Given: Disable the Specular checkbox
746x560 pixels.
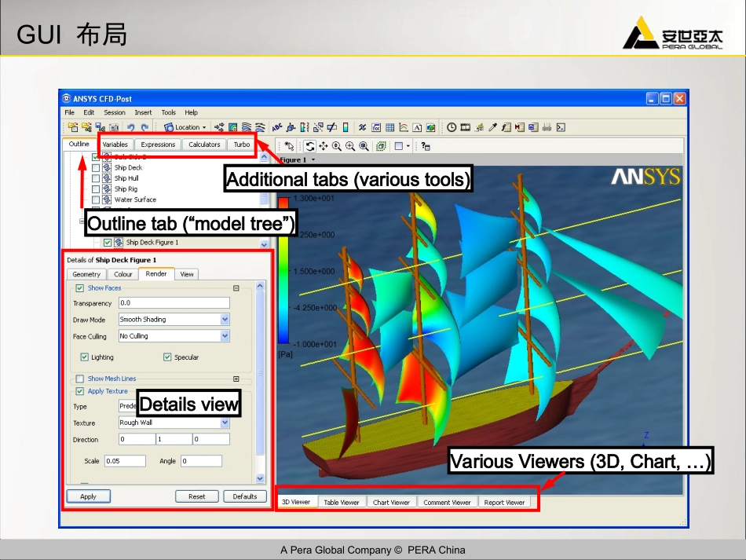Looking at the screenshot, I should [x=167, y=357].
